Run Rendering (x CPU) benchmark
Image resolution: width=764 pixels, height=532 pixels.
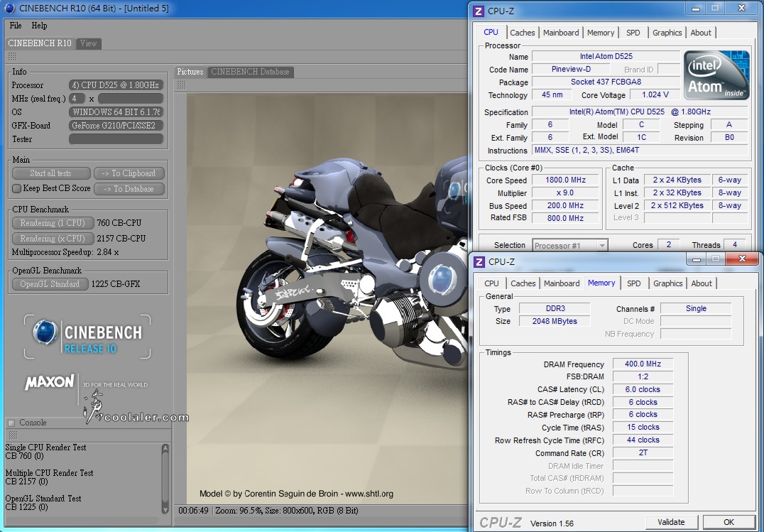click(x=52, y=239)
